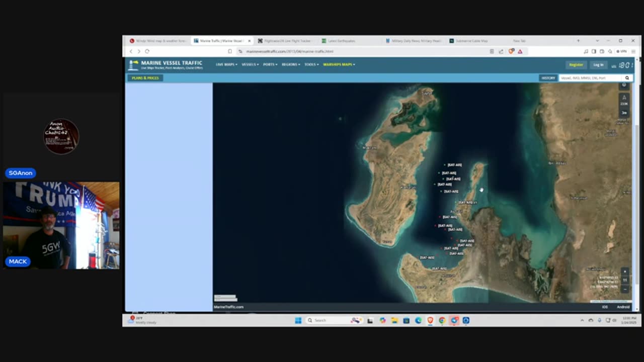Open the Android app link
This screenshot has height=362, width=644.
click(x=623, y=307)
